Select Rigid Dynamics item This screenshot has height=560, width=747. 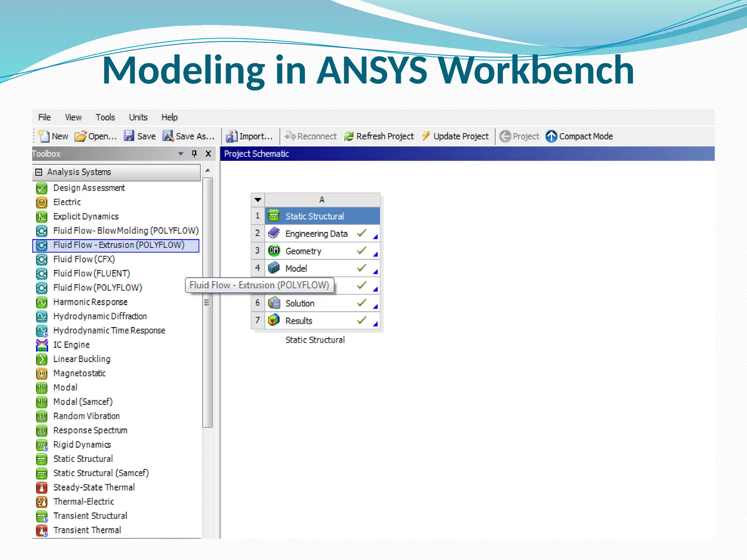[82, 445]
